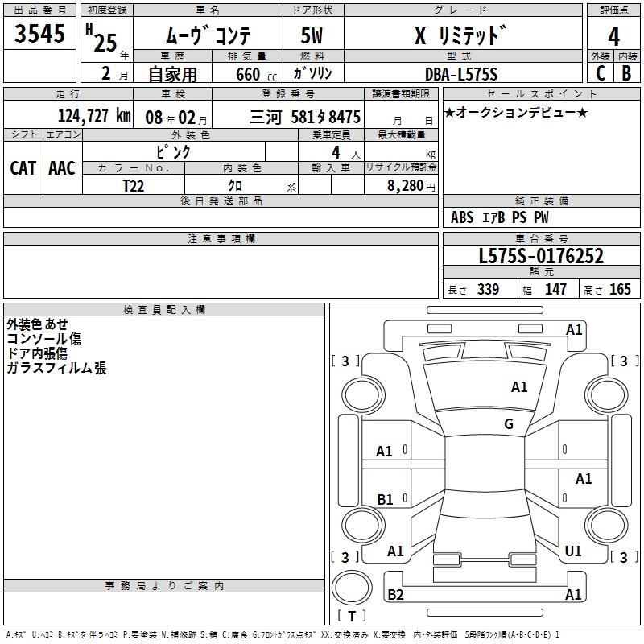Click inspector note コンソール傷
This screenshot has height=644, width=644.
(x=44, y=338)
